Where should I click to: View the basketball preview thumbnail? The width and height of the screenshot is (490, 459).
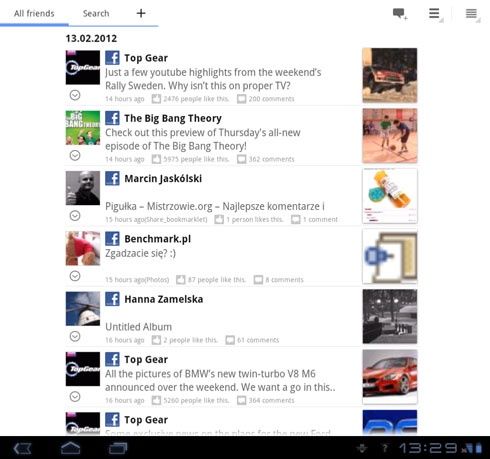coord(390,136)
